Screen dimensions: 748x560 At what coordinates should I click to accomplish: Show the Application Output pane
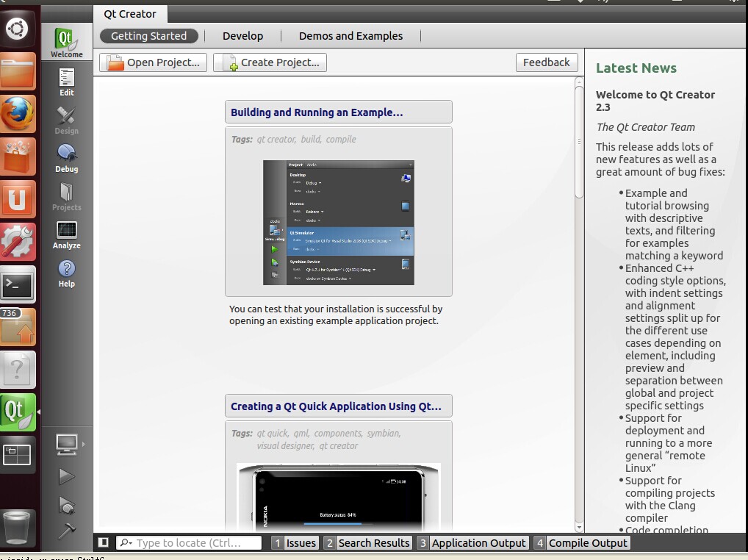click(472, 543)
